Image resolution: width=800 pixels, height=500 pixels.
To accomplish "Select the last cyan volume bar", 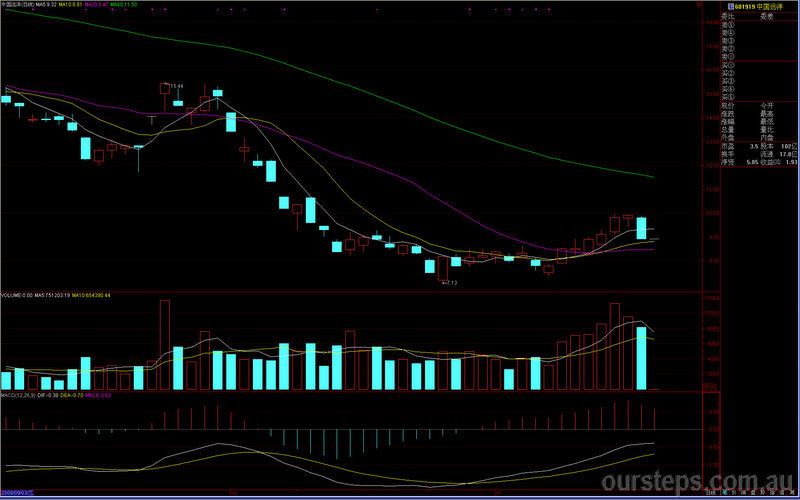I will [641, 359].
